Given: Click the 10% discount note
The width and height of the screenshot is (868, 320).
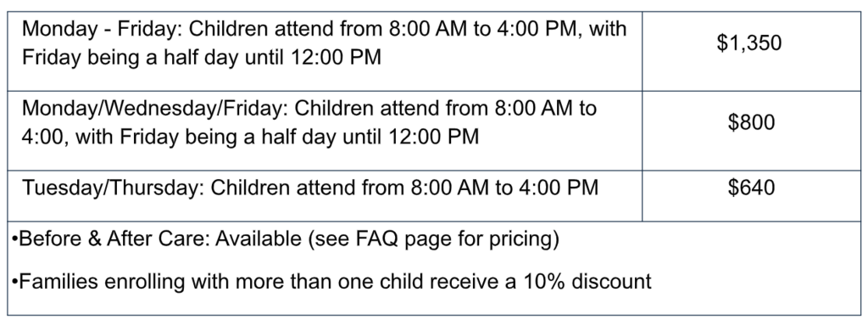Looking at the screenshot, I should tap(331, 282).
